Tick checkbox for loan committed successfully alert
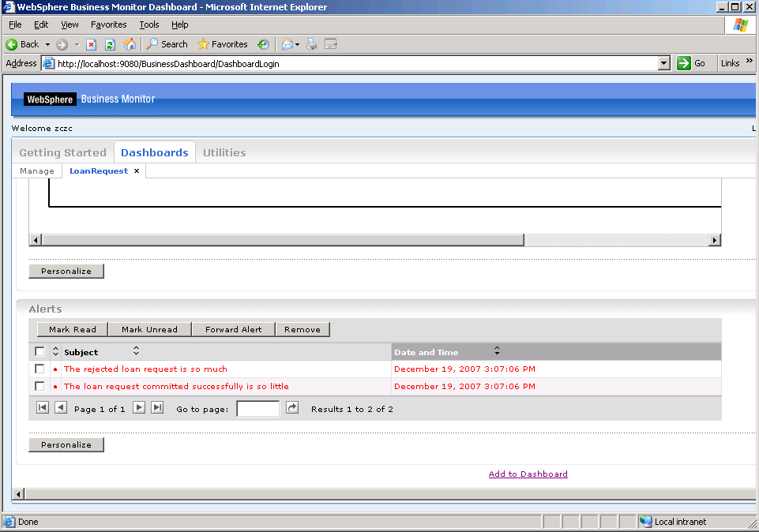This screenshot has width=759, height=532. pyautogui.click(x=39, y=386)
